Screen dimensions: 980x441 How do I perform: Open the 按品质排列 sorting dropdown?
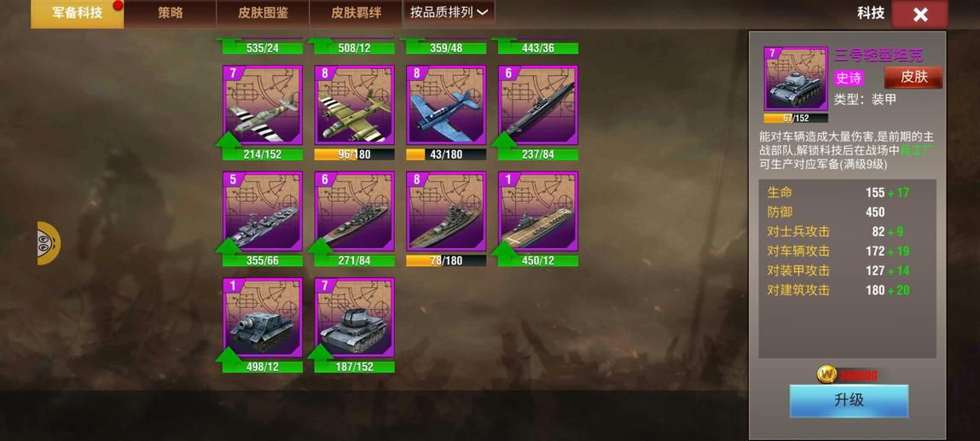pos(449,13)
